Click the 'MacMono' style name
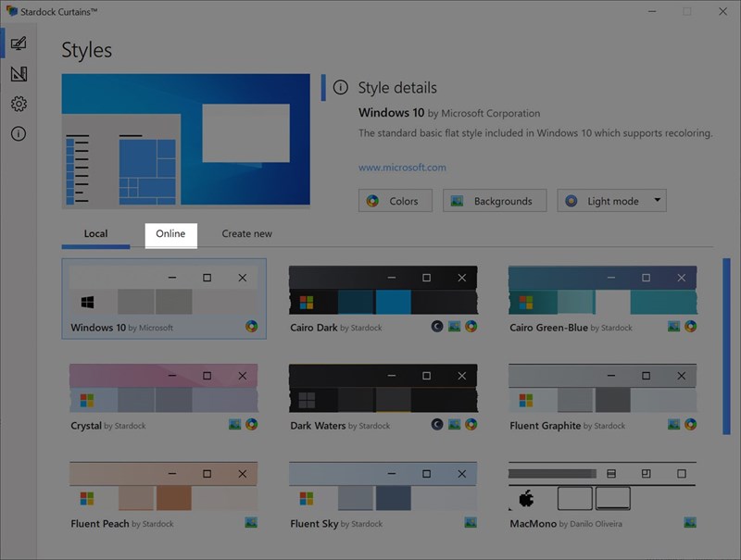741x560 pixels. [x=533, y=524]
